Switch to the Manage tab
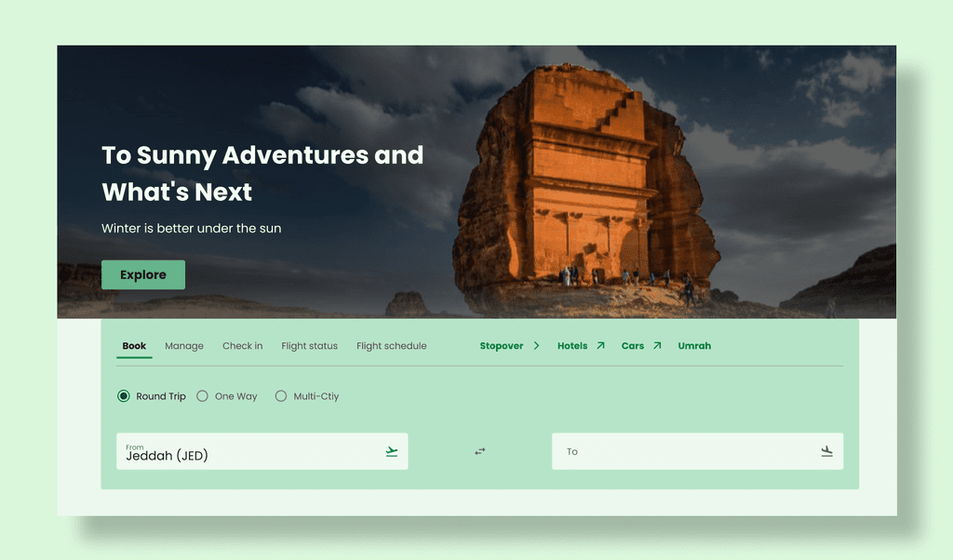 coord(184,346)
